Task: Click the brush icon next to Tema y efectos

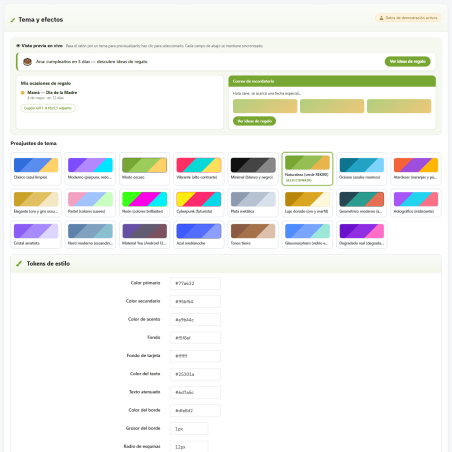Action: pyautogui.click(x=13, y=20)
